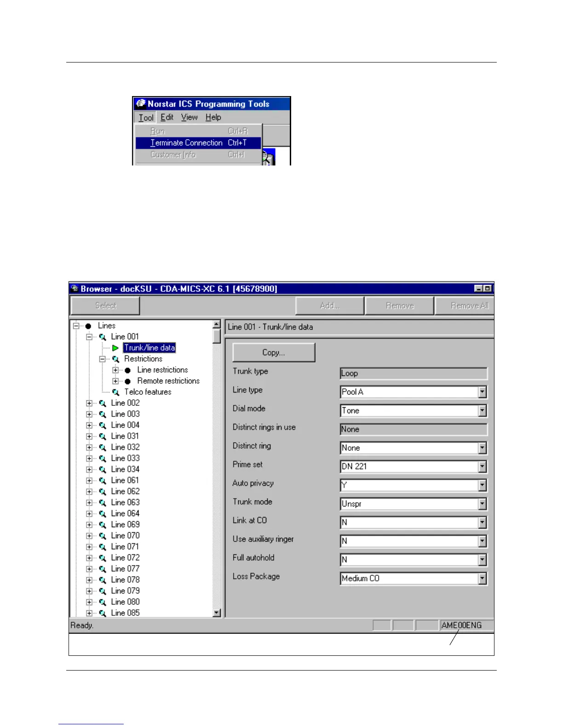The image size is (563, 728).
Task: Collapse the Restrictions node
Action: coord(103,359)
